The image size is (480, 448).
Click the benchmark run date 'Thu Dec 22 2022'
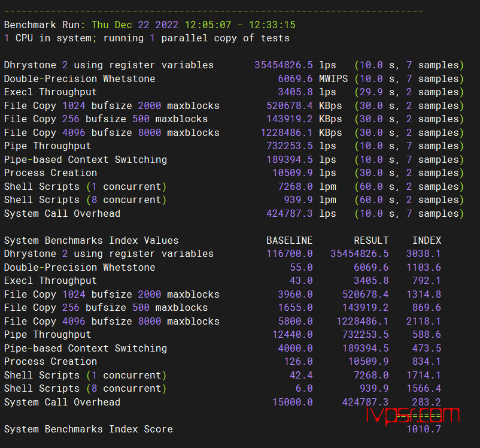135,25
